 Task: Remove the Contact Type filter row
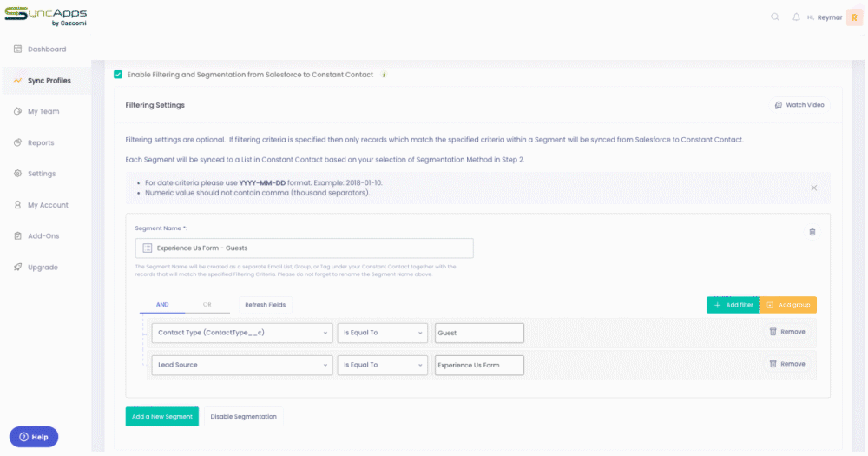click(787, 332)
